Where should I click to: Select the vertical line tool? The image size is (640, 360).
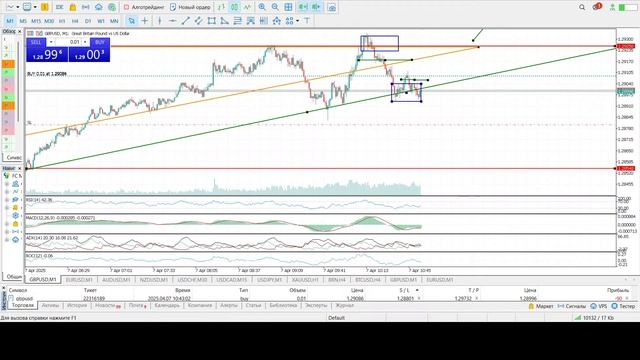point(160,20)
